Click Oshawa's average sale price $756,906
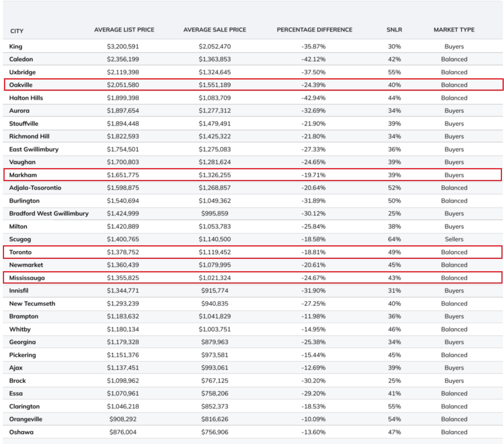The image size is (504, 444). pyautogui.click(x=215, y=432)
